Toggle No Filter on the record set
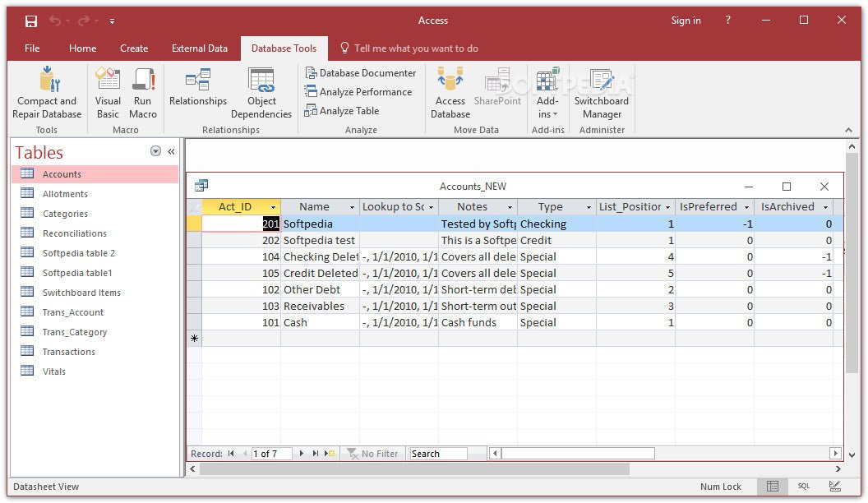Screen dimensions: 868x503 coord(373,453)
